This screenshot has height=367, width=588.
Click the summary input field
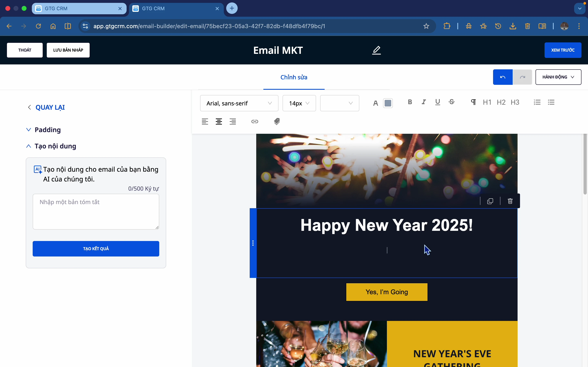point(96,211)
